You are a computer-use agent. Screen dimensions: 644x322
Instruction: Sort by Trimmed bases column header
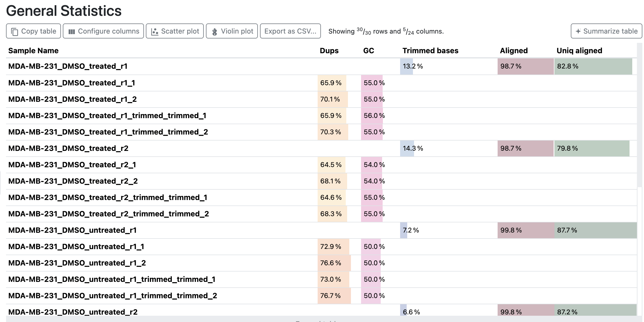430,50
